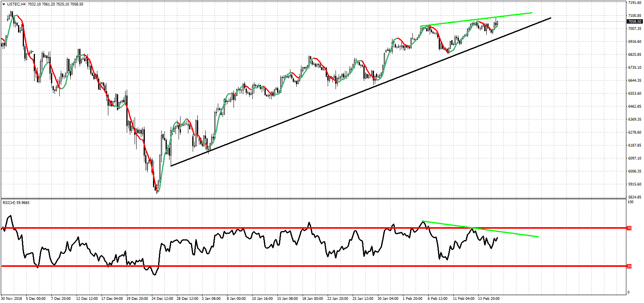Click the red 70 level tag on RSI scale
This screenshot has width=644, height=303.
629,228
